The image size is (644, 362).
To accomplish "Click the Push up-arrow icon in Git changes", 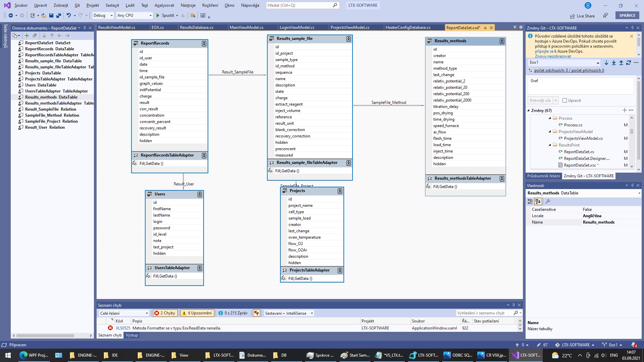I will coord(621,63).
